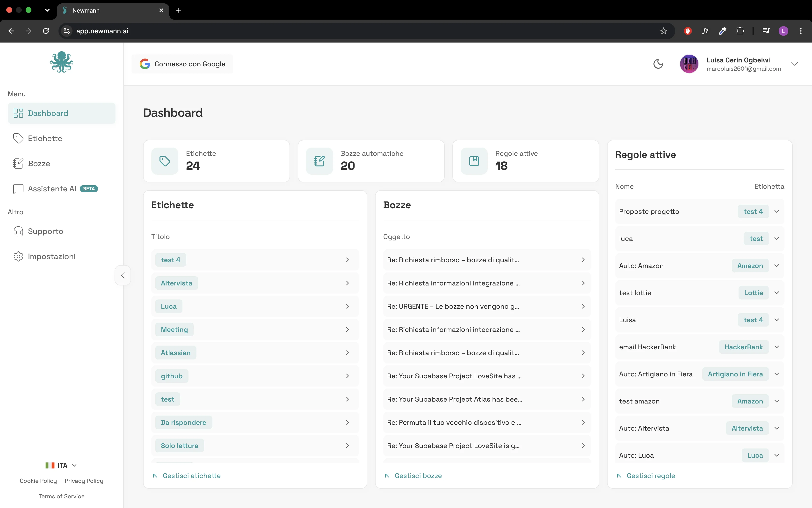812x508 pixels.
Task: Go back in browser history
Action: pyautogui.click(x=11, y=31)
